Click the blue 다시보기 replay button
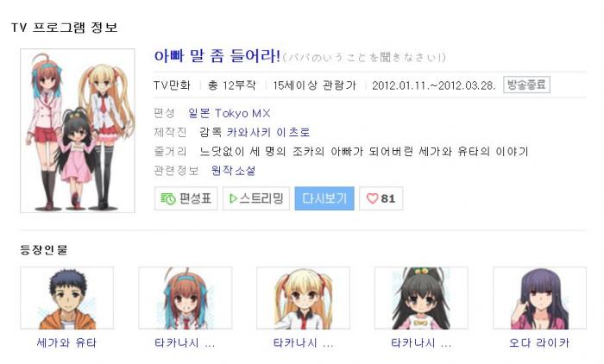This screenshot has height=364, width=604. click(x=324, y=198)
